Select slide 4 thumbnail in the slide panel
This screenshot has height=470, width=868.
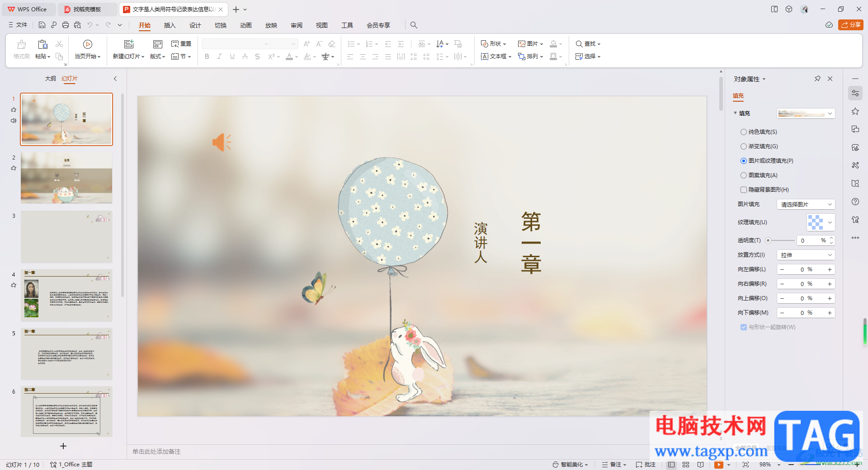(66, 295)
